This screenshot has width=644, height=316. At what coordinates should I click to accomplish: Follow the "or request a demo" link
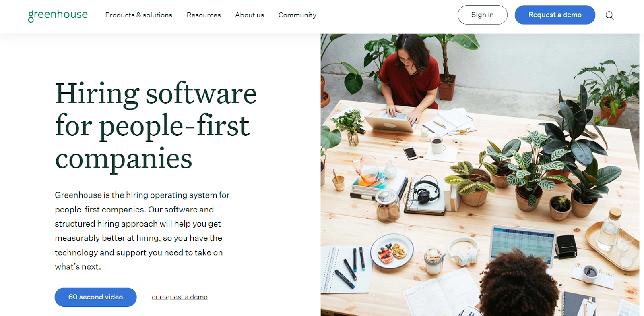click(x=180, y=297)
